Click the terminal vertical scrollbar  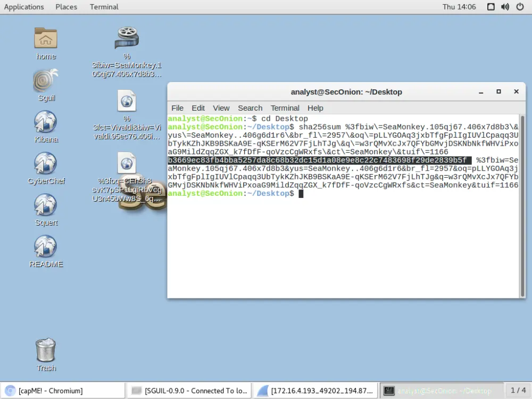pyautogui.click(x=522, y=206)
